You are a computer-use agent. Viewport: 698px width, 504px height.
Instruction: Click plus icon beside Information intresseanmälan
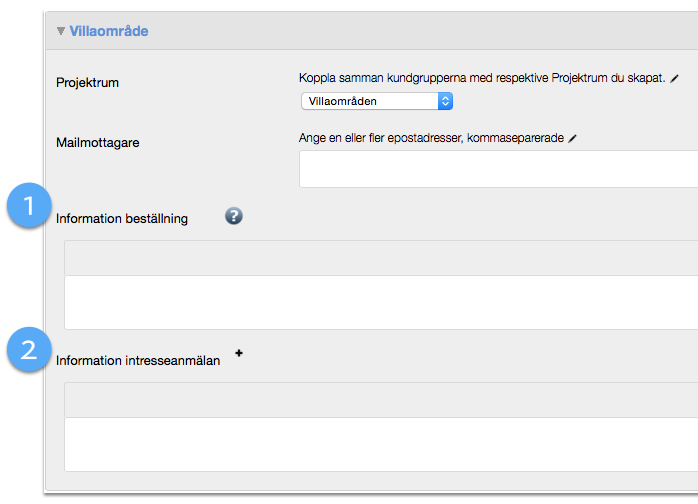tap(239, 353)
